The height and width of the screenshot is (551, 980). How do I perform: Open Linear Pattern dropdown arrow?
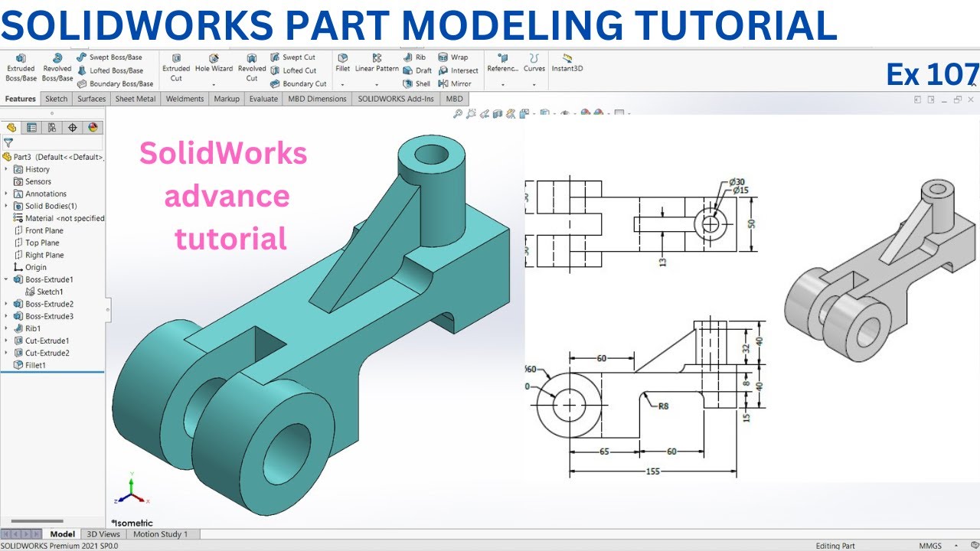click(377, 85)
